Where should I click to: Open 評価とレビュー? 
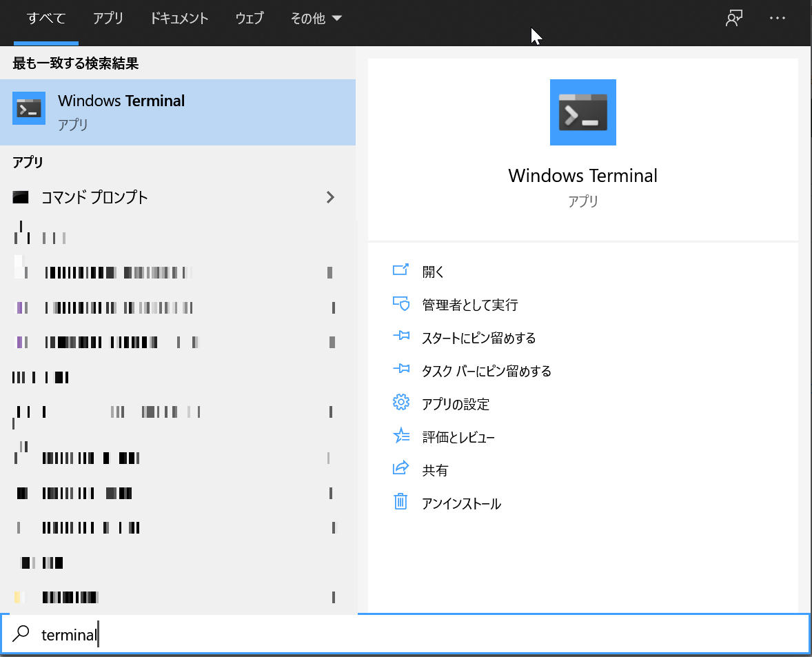pyautogui.click(x=458, y=438)
